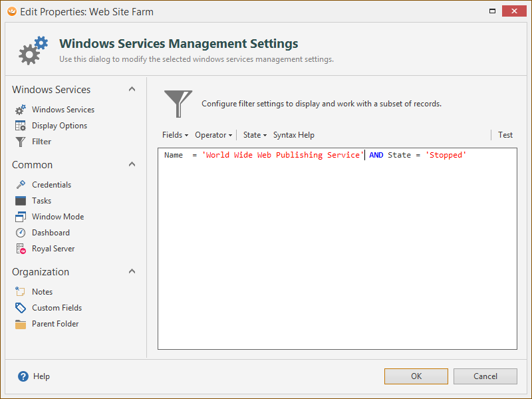
Task: Open the Notes page icon
Action: (21, 291)
